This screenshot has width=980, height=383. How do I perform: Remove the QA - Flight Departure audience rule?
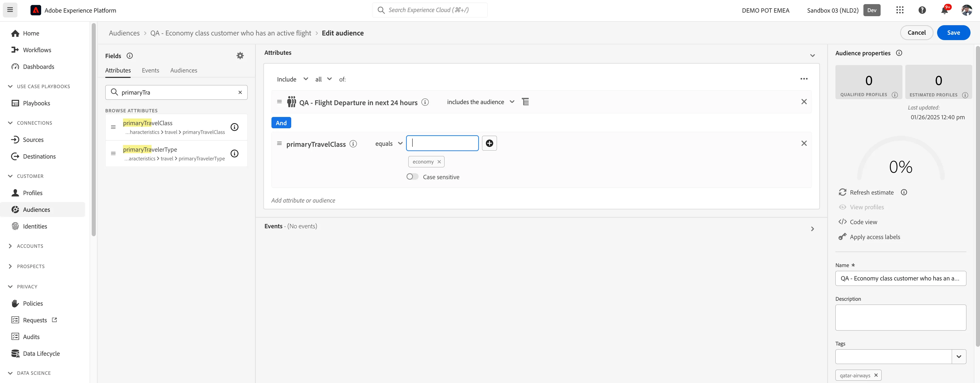tap(804, 102)
